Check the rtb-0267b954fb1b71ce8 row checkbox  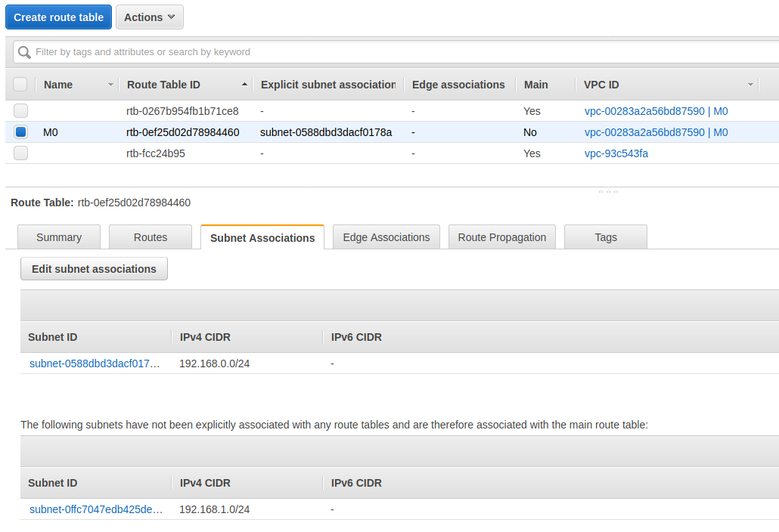click(x=20, y=110)
